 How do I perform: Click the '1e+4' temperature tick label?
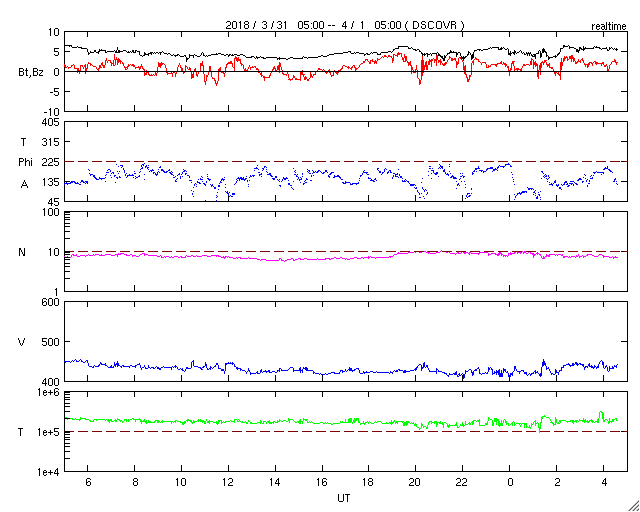[x=48, y=472]
